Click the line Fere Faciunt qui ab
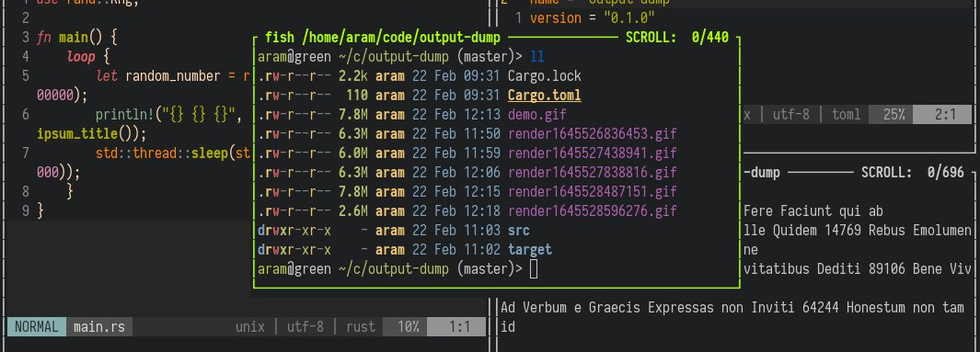Viewport: 980px width, 352px height. pos(813,211)
